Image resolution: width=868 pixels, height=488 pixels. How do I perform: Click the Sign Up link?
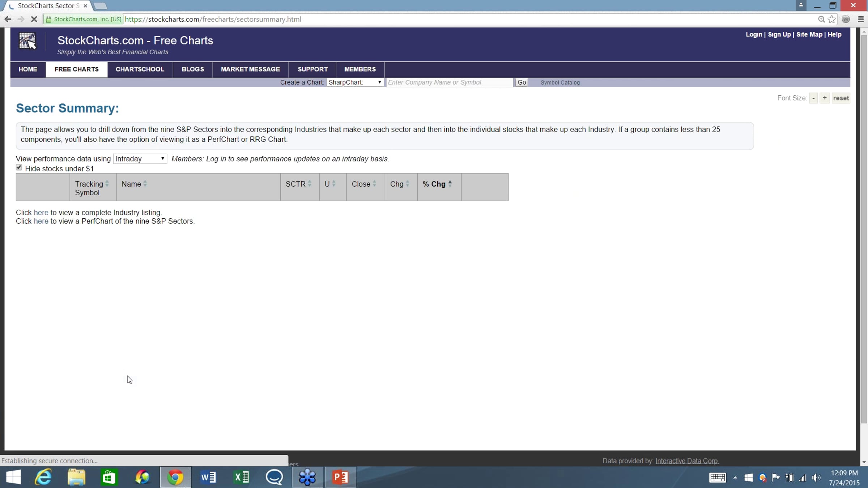pos(779,35)
